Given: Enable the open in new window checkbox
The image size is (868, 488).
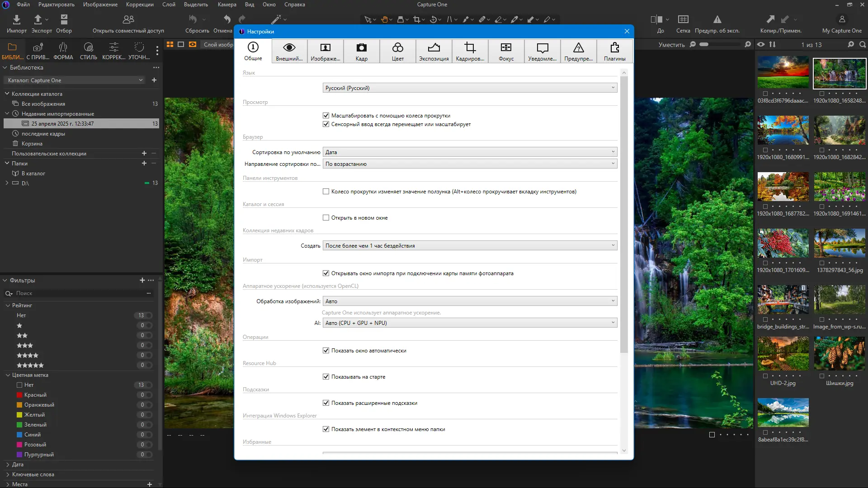Looking at the screenshot, I should [326, 218].
